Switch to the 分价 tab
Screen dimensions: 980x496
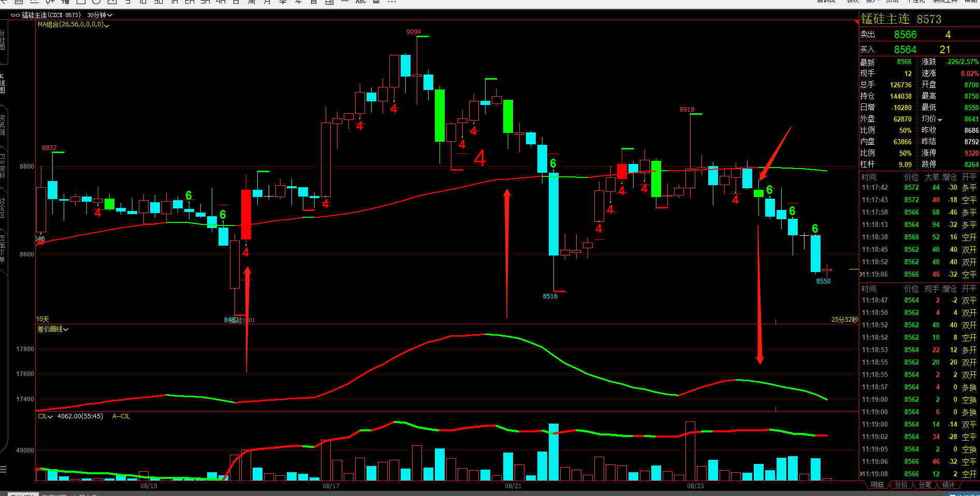pos(901,485)
